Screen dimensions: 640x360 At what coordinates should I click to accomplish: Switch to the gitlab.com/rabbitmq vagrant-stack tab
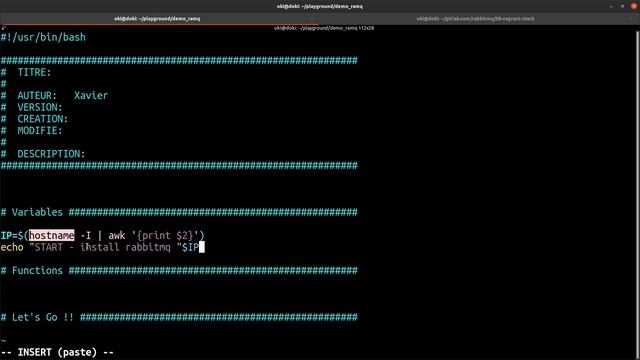(475, 19)
